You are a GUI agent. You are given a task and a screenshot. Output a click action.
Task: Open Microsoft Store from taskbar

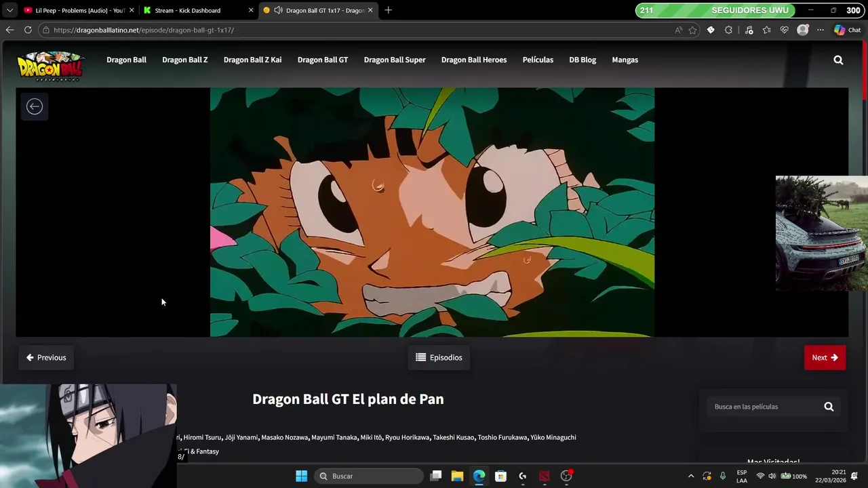(500, 476)
